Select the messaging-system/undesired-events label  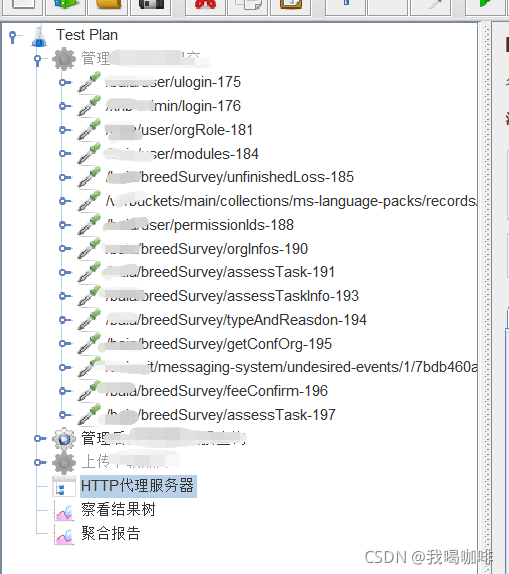pyautogui.click(x=291, y=367)
